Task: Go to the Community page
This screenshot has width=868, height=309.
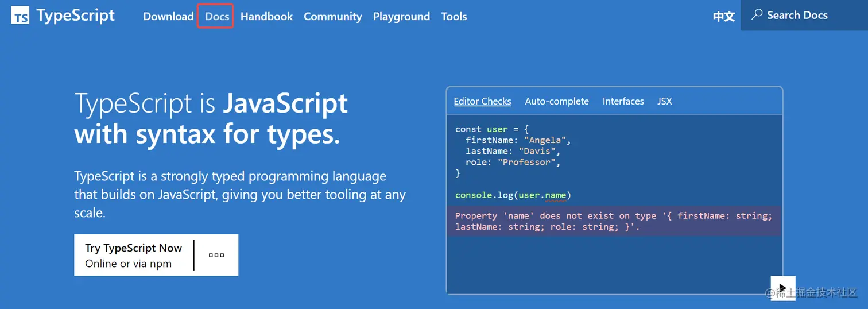Action: 333,17
